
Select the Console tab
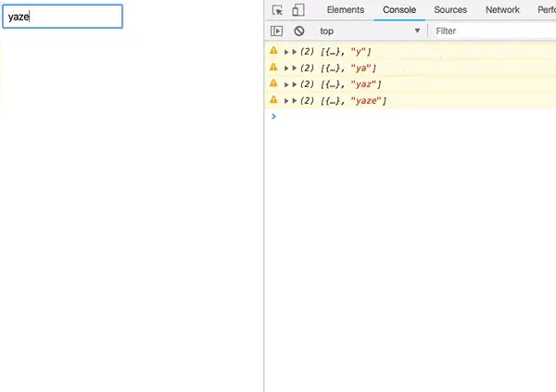click(x=398, y=11)
